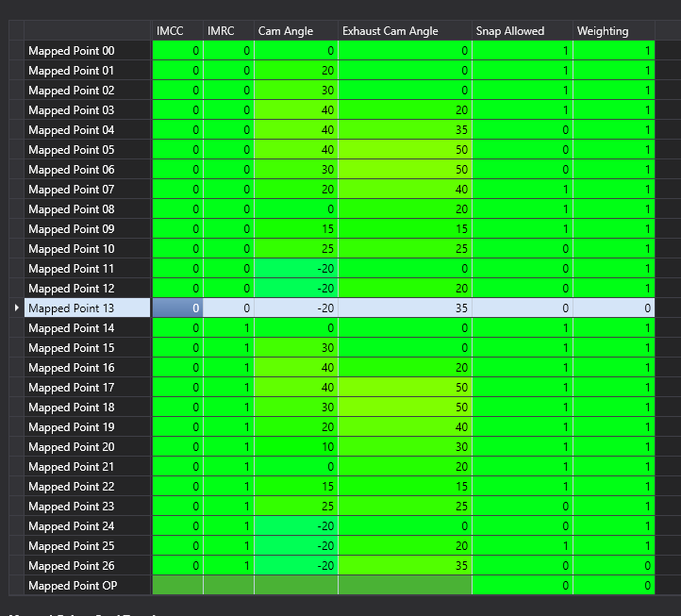The image size is (681, 616).
Task: Click the IMCC column header
Action: 177,31
